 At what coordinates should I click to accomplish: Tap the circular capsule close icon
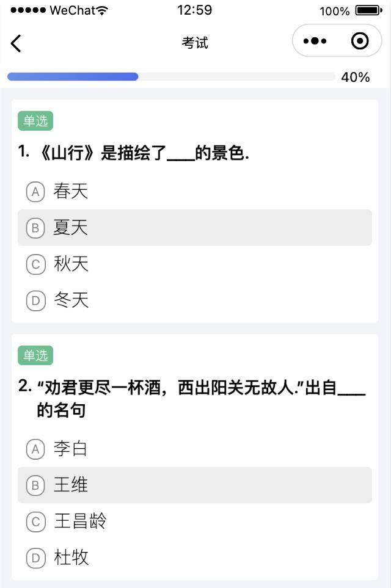click(359, 40)
